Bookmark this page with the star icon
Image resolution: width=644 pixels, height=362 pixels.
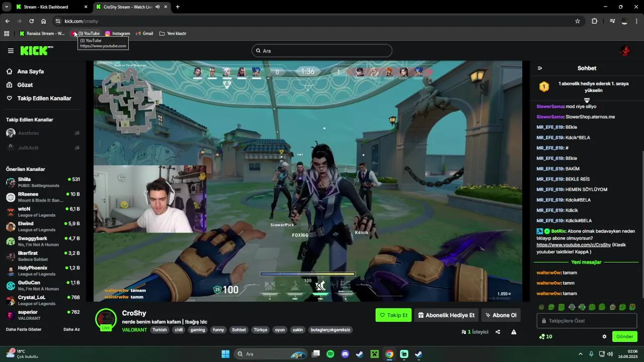tap(578, 21)
